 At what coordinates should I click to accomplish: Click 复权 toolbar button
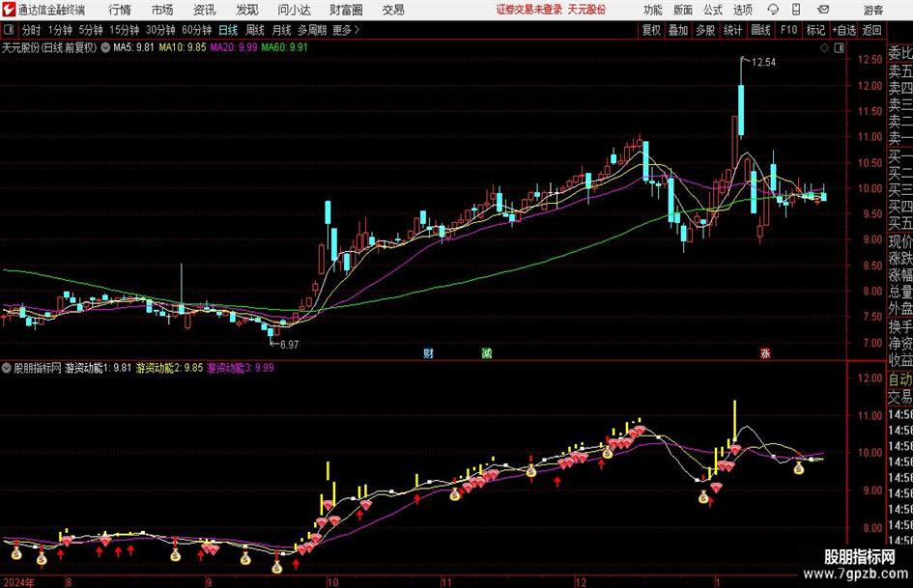point(651,30)
